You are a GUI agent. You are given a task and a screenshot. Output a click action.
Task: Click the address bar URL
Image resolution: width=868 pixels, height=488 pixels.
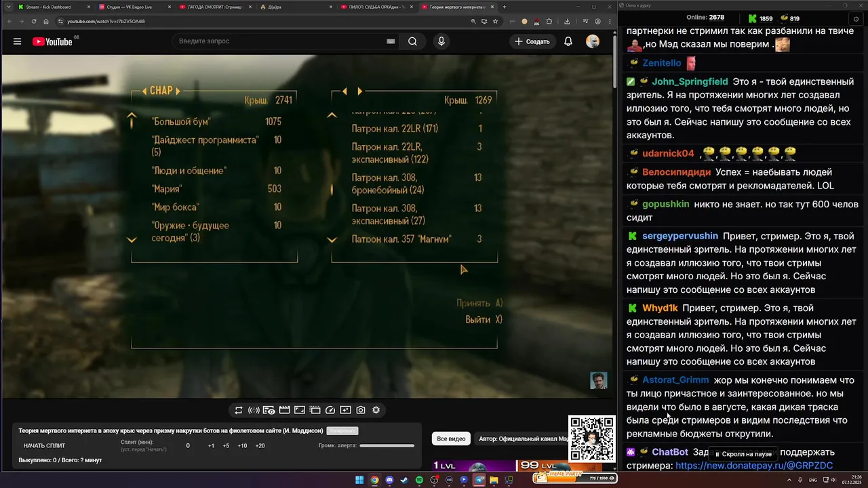point(106,21)
